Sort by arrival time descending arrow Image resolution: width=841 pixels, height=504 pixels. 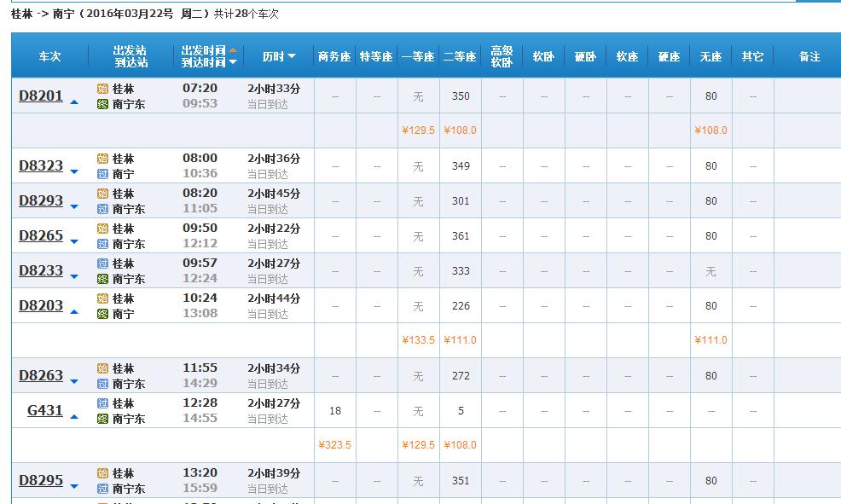[x=233, y=62]
